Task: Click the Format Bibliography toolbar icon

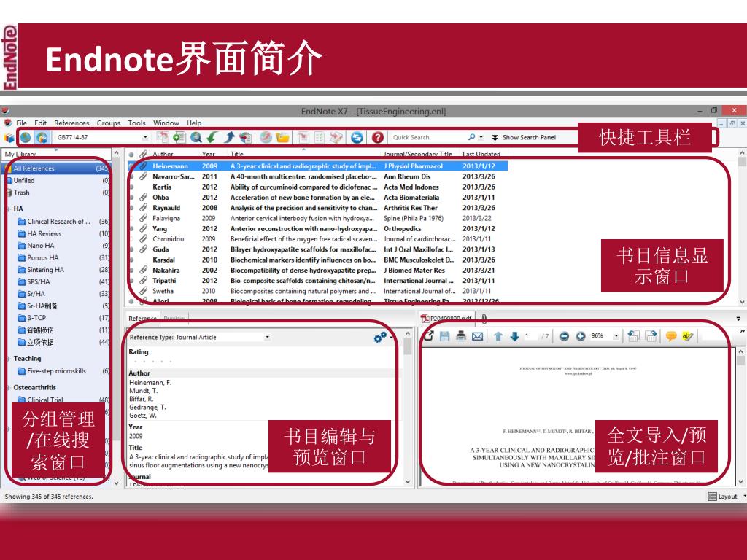Action: tap(320, 138)
